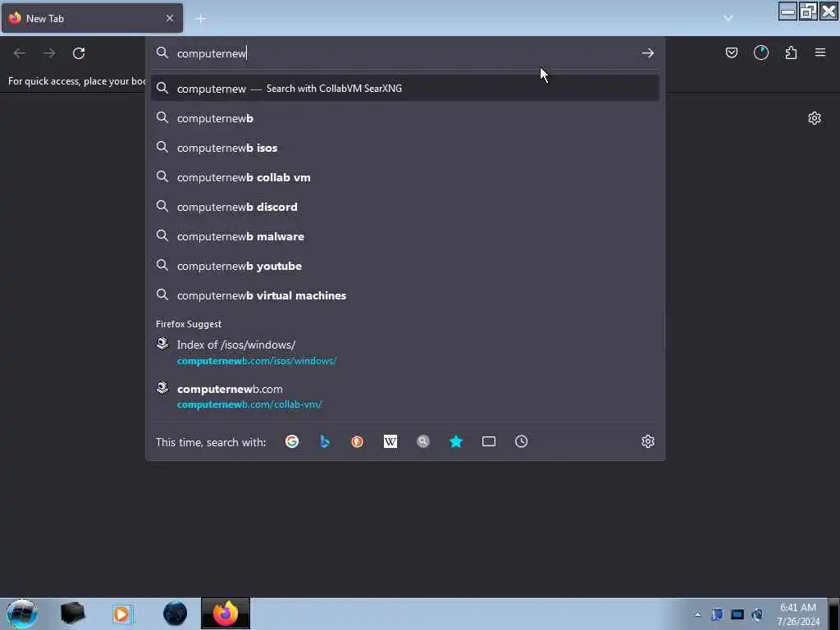Pick the 'computernewb discord' suggestion
The height and width of the screenshot is (630, 840).
coord(405,207)
